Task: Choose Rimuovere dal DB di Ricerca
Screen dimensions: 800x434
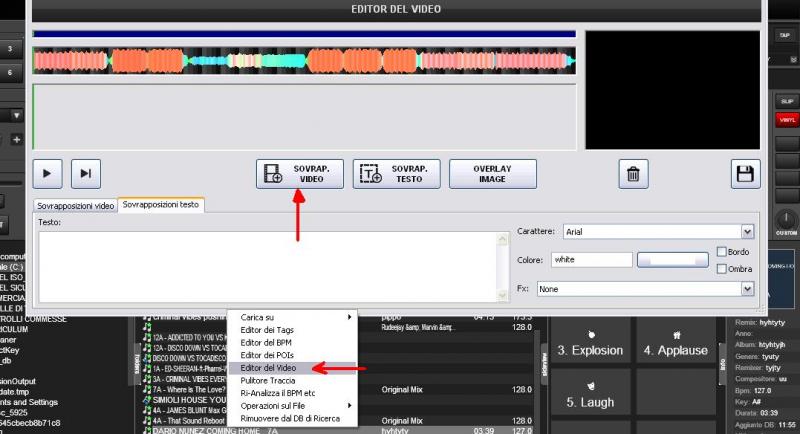Action: (292, 419)
